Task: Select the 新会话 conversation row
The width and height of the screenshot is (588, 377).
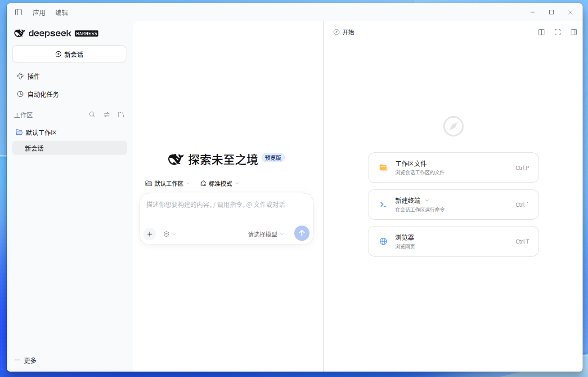Action: click(x=70, y=148)
